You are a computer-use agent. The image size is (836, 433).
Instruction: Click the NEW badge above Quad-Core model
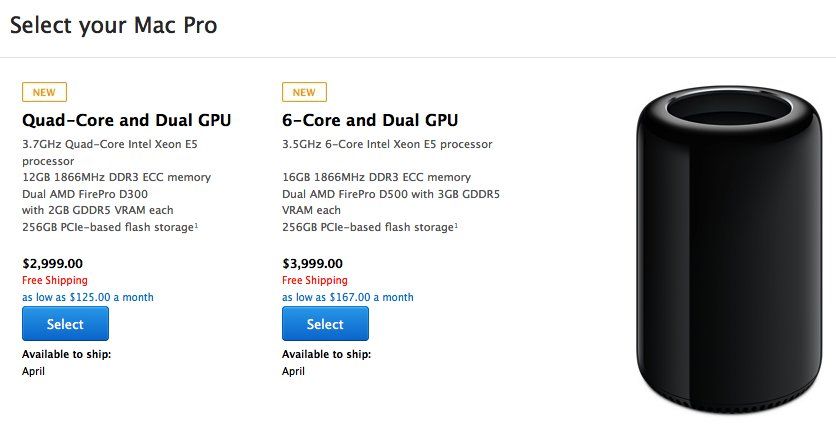point(44,92)
